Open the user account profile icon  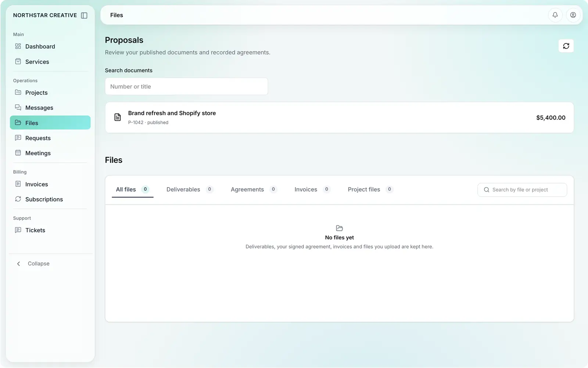(573, 15)
